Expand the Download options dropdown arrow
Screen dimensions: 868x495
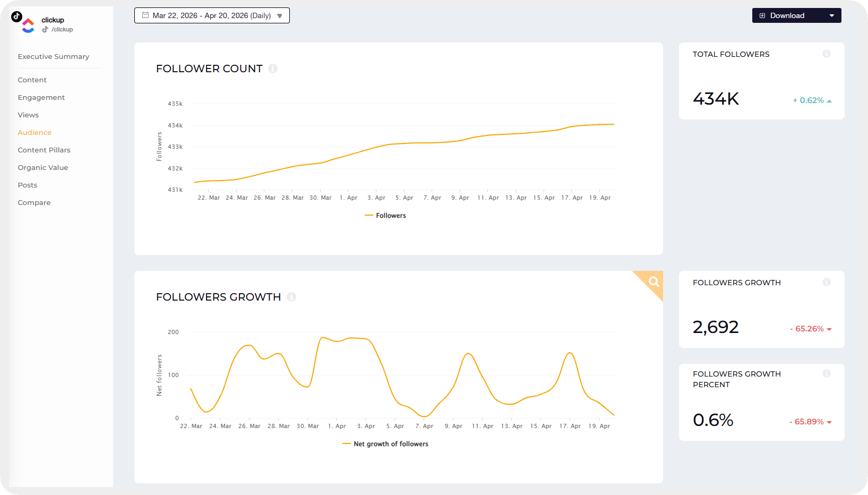click(x=831, y=15)
